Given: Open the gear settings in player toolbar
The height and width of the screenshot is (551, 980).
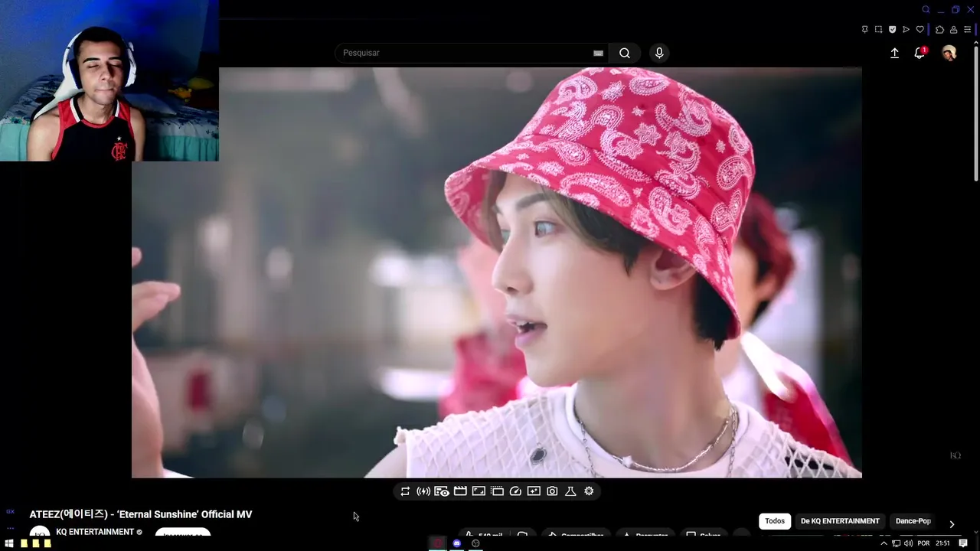Looking at the screenshot, I should click(x=589, y=491).
